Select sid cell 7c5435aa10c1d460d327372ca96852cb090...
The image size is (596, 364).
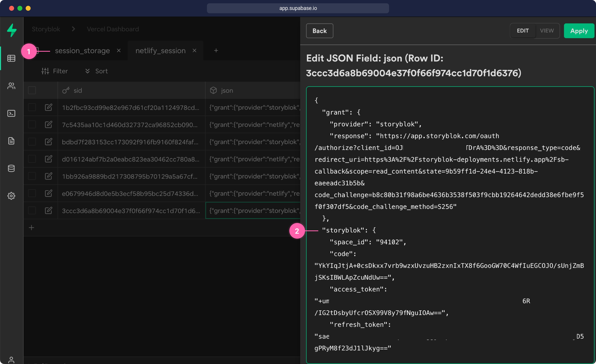(131, 125)
